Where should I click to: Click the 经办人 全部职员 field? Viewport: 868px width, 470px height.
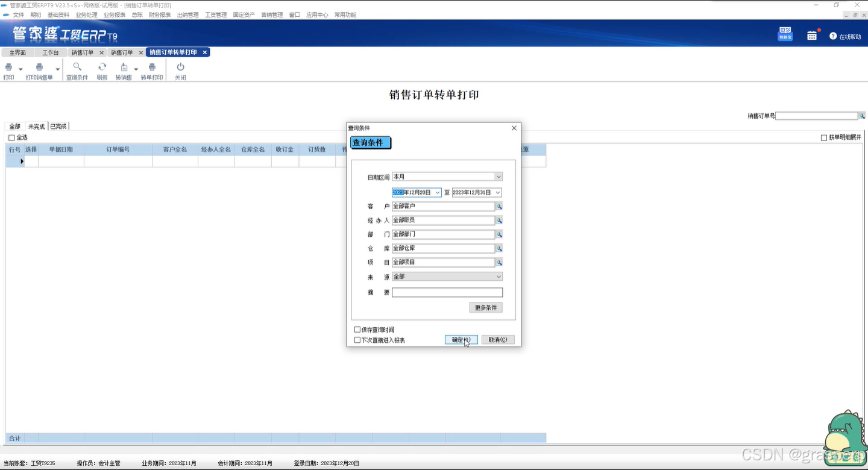click(x=443, y=221)
